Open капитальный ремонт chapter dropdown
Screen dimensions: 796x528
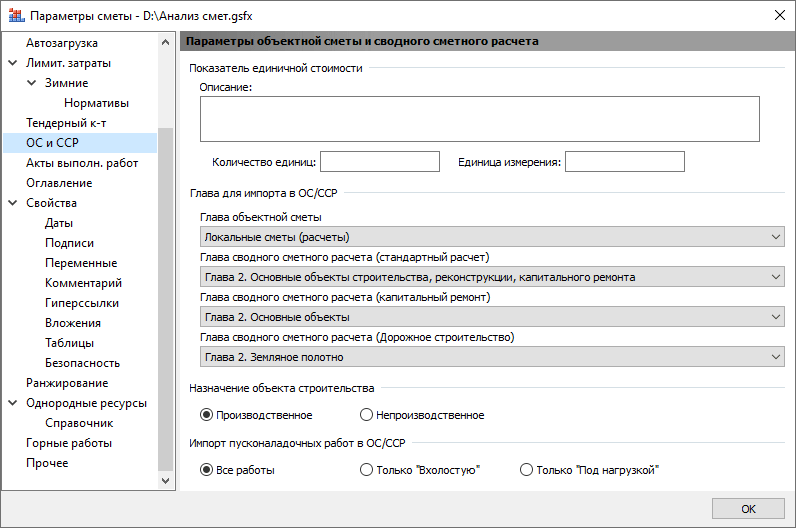492,317
